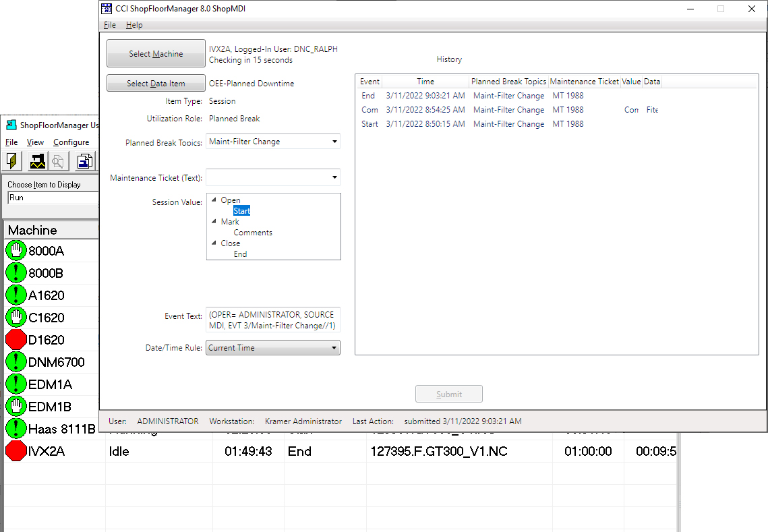Open File menu in ShopFloorManager window
The image size is (768, 532).
tap(11, 142)
